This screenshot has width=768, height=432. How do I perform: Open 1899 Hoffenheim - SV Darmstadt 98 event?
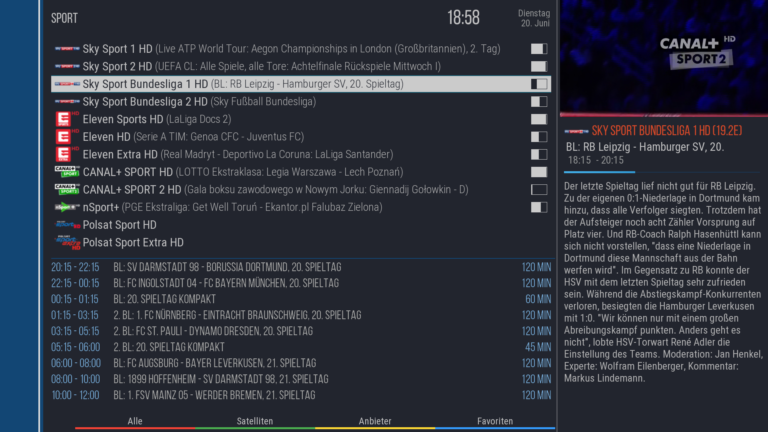(301, 380)
